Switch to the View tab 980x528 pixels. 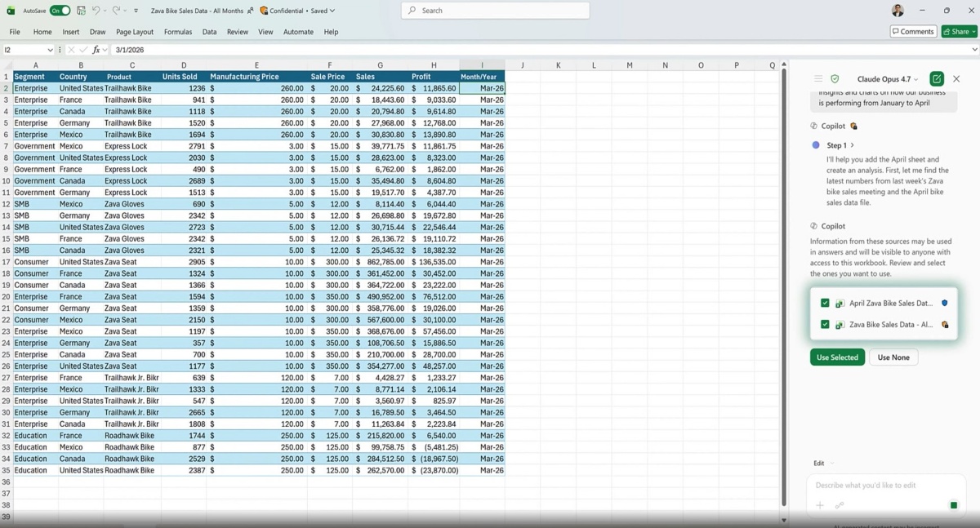click(x=265, y=32)
